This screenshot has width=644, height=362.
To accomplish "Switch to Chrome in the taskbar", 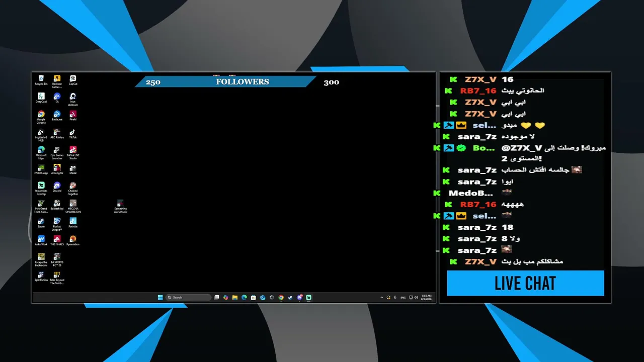I will tap(281, 298).
